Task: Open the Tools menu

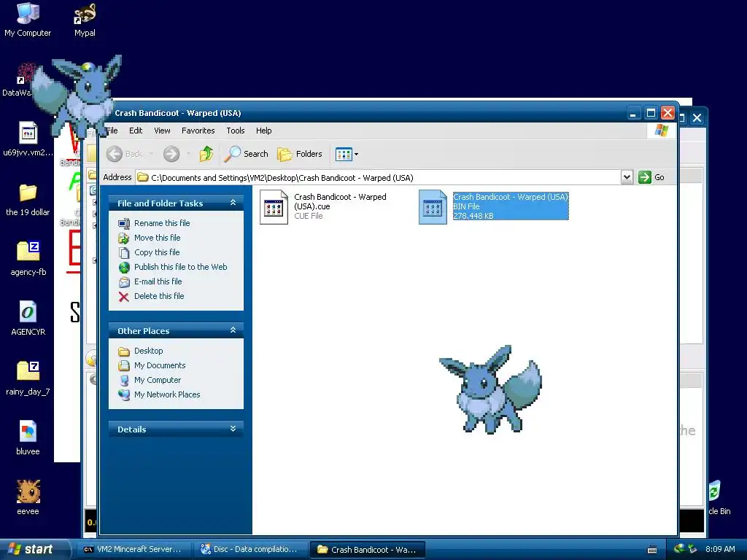Action: tap(236, 131)
